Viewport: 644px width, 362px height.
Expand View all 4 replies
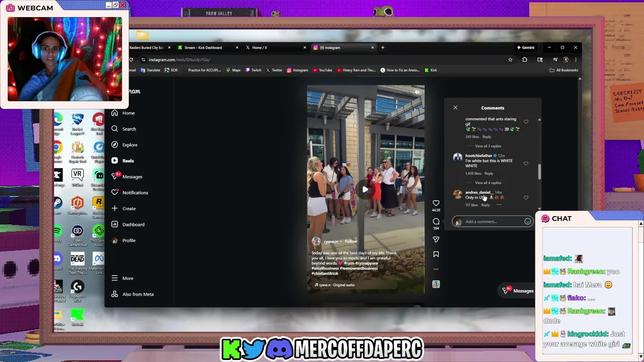tap(488, 183)
